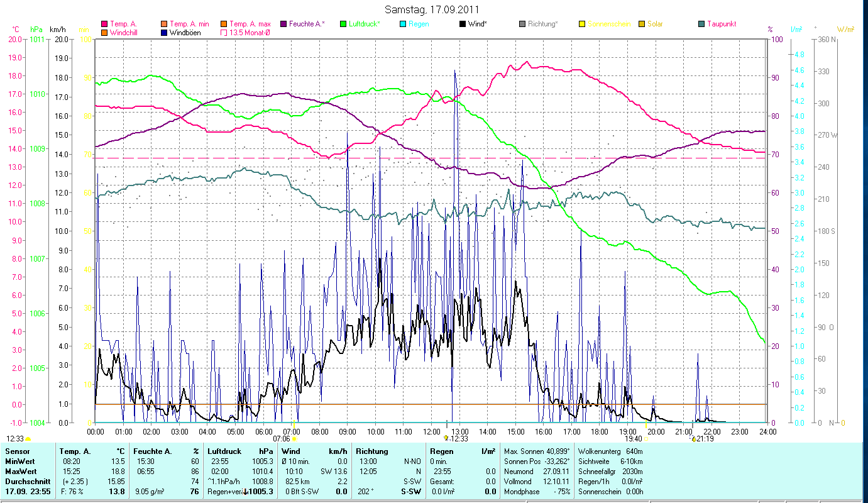Click the Sonnen Pos -33,262° entry
This screenshot has width=868, height=503.
[536, 462]
